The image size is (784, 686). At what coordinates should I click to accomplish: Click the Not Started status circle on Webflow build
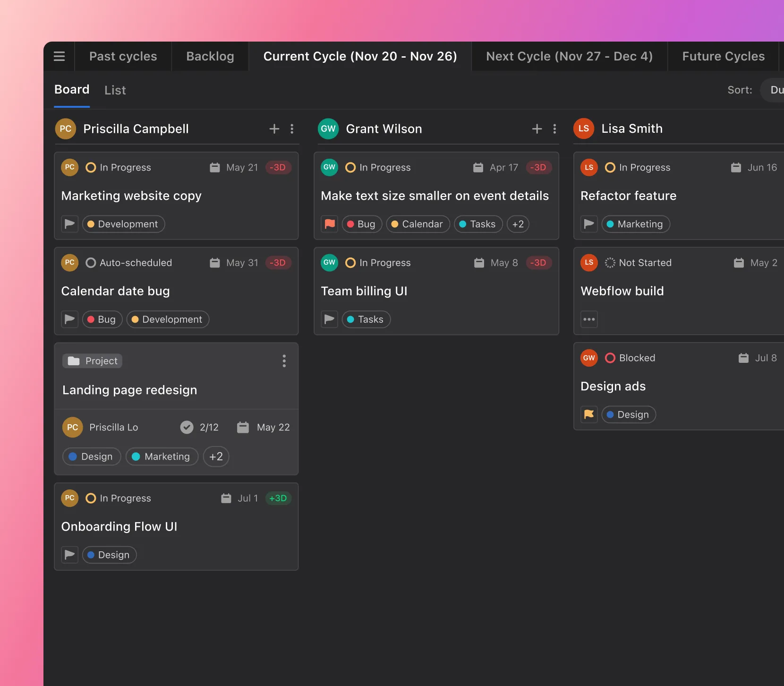tap(610, 263)
